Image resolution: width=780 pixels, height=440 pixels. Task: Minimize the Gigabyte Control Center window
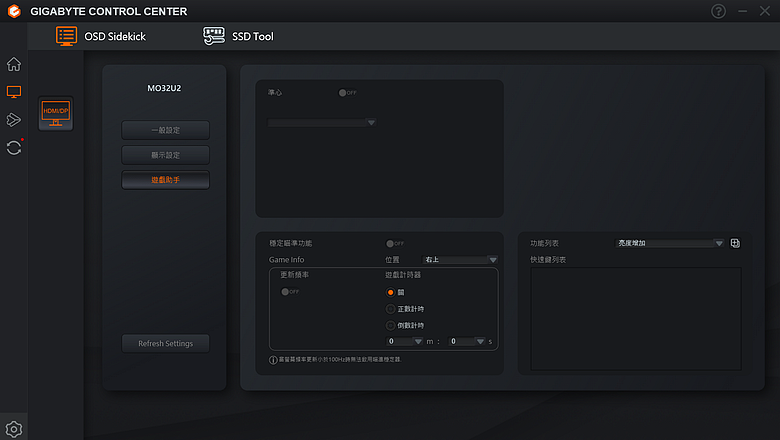pos(743,11)
